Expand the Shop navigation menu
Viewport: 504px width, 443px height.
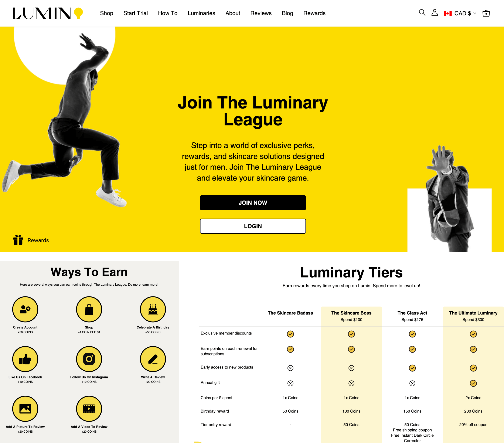click(106, 13)
